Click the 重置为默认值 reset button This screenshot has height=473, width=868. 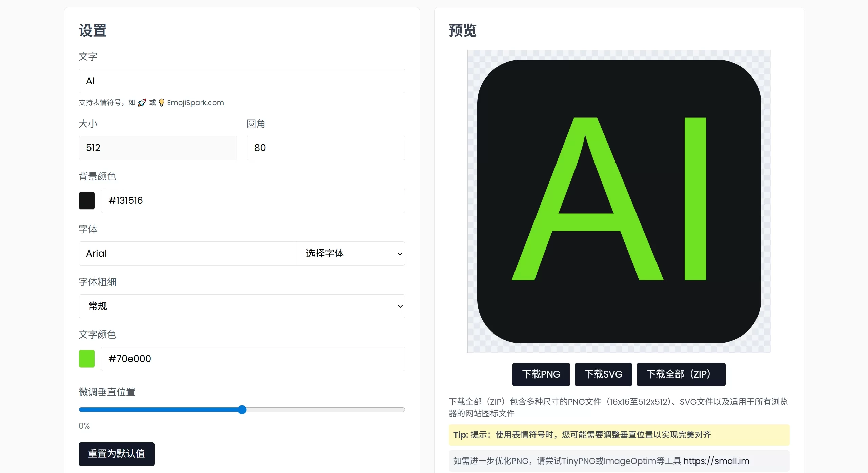point(117,454)
